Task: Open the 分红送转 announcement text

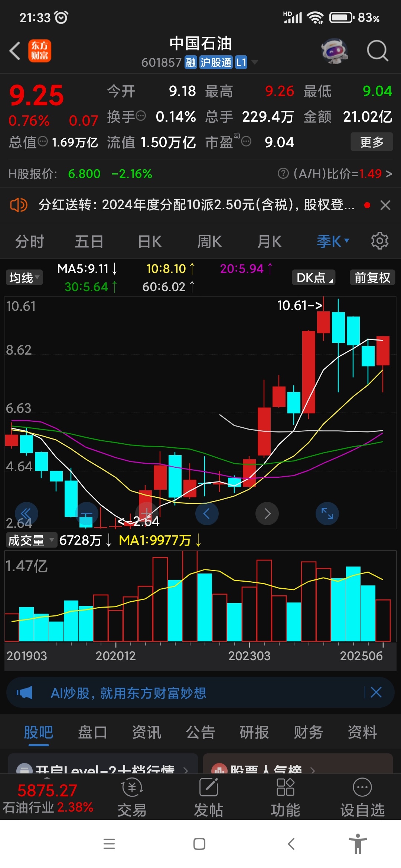Action: pos(196,205)
